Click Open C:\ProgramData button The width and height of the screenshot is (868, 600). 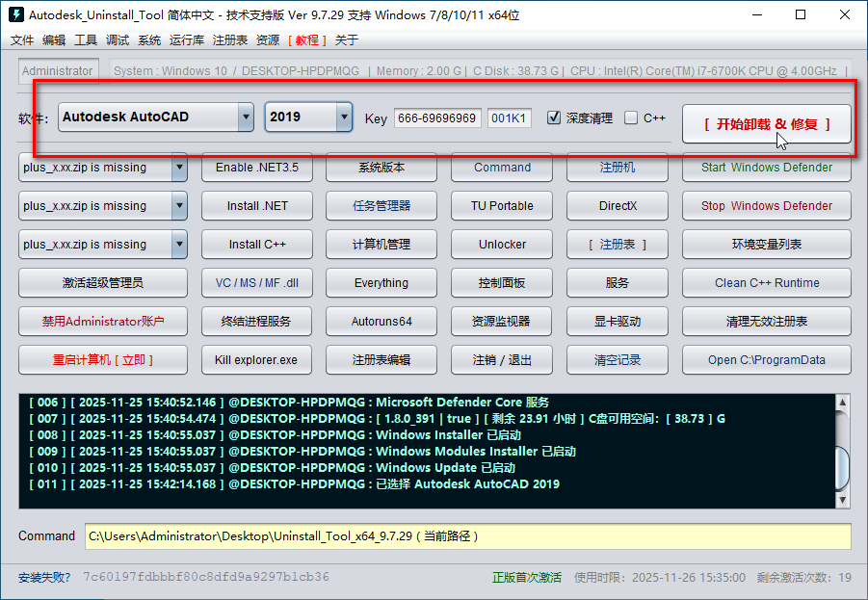tap(766, 360)
